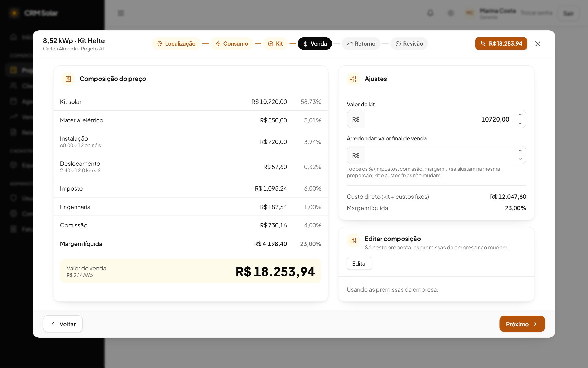Click the notification bell in background header
The image size is (588, 368).
coord(430,13)
